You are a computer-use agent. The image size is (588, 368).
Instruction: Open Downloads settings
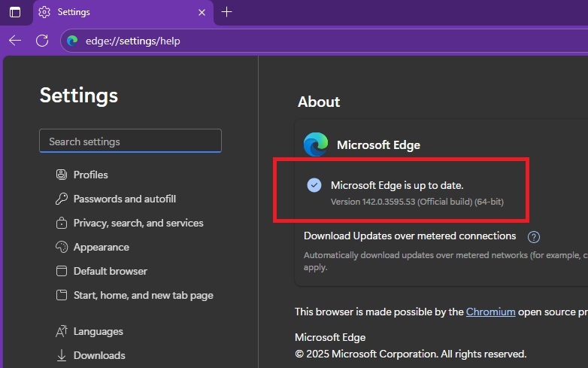point(99,355)
